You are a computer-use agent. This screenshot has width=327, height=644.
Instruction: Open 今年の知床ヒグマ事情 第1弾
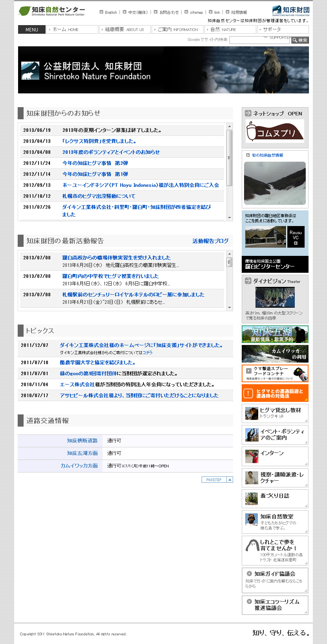coord(95,174)
